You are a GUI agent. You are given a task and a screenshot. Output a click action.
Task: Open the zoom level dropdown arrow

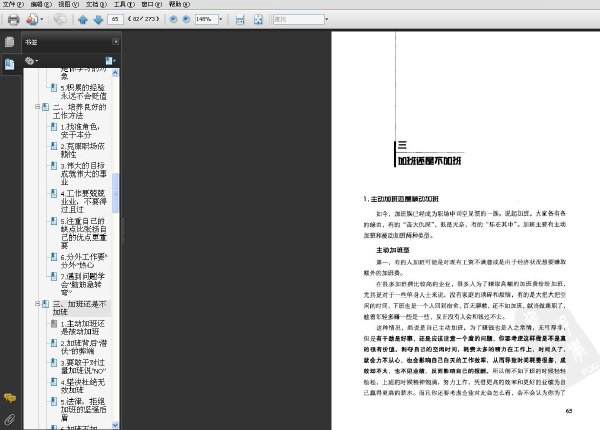(221, 19)
